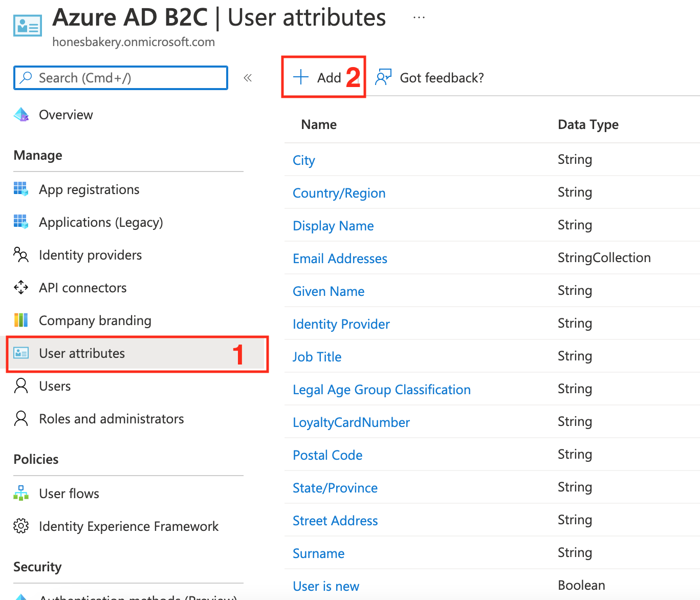Viewport: 700px width, 600px height.
Task: Open Overview in the sidebar
Action: (66, 115)
